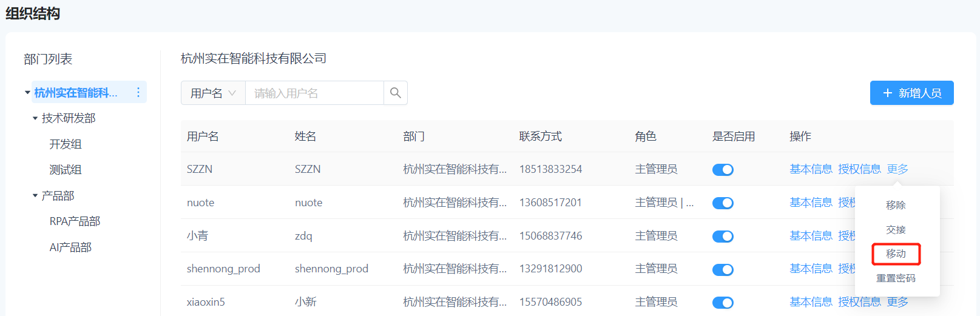Click the 新增人员 button
This screenshot has height=316, width=980.
click(x=911, y=93)
